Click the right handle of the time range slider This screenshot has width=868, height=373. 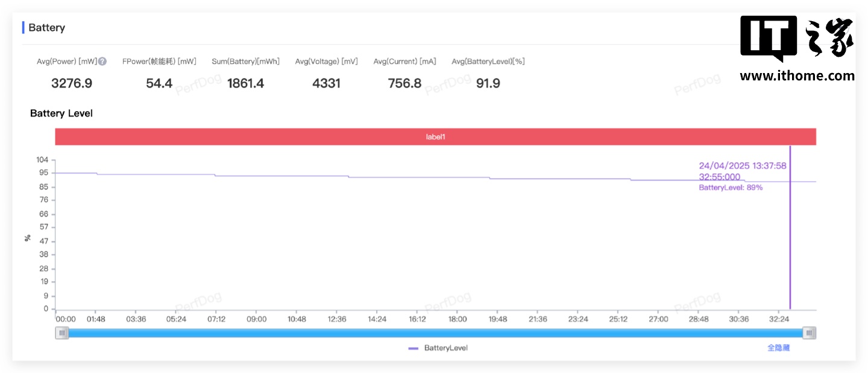(810, 333)
